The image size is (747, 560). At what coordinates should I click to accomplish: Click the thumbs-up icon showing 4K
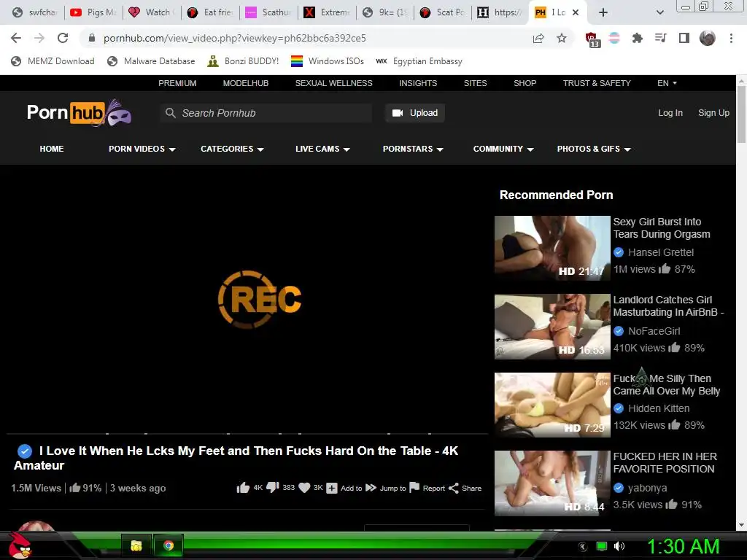pyautogui.click(x=243, y=488)
